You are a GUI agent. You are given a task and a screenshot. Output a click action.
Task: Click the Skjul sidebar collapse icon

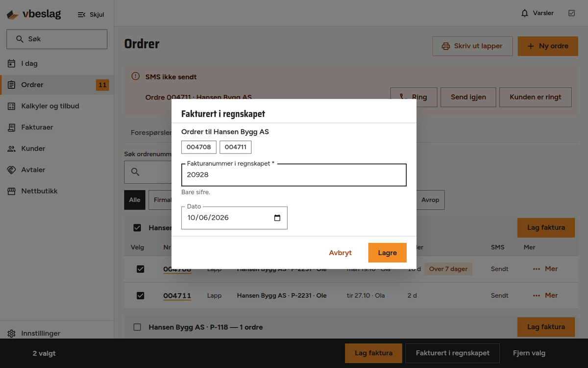coord(82,15)
